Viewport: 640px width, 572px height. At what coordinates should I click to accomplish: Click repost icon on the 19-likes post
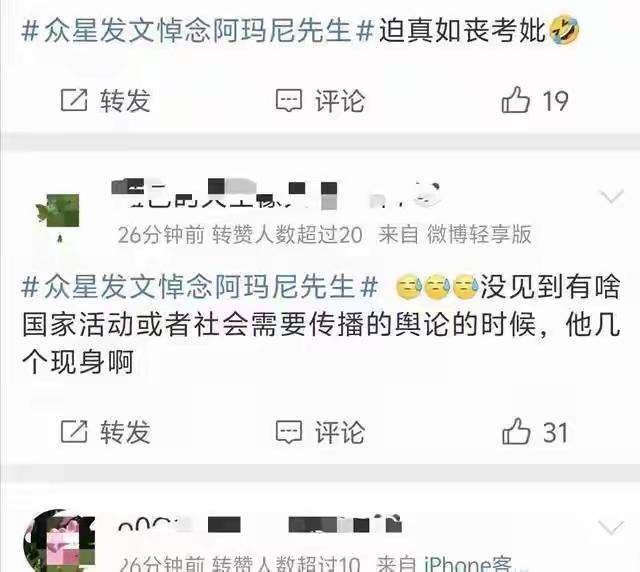(x=74, y=100)
